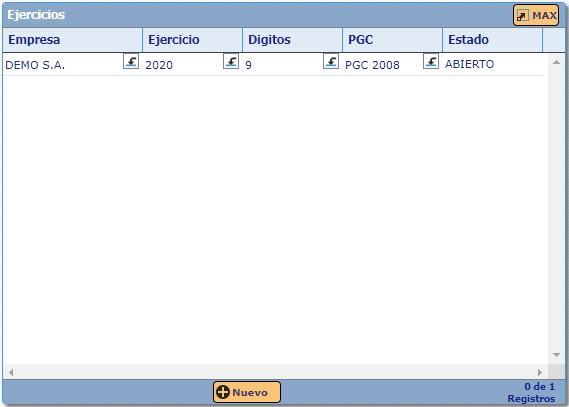Image resolution: width=569 pixels, height=407 pixels.
Task: Click the icon beside the Digitos value 9
Action: point(331,61)
